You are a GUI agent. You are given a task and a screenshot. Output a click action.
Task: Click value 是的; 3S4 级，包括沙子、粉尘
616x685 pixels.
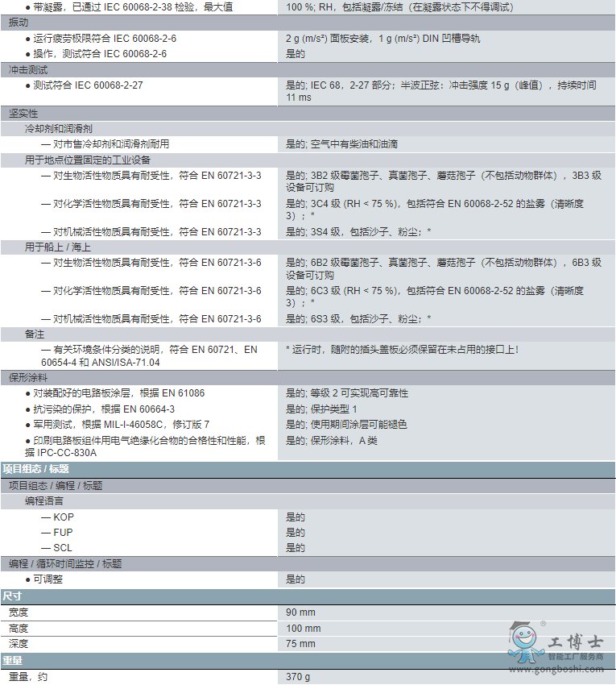(x=358, y=232)
